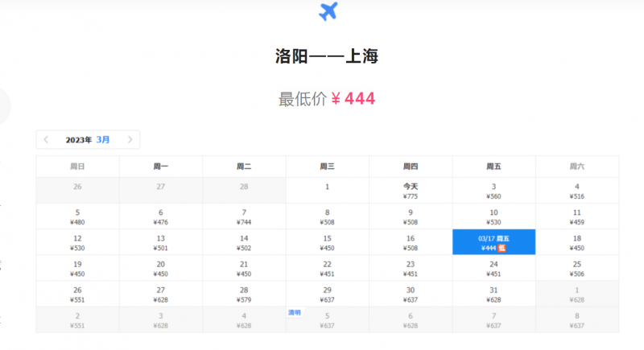The height and width of the screenshot is (350, 644).
Task: Select today's date priced ¥775
Action: pyautogui.click(x=411, y=191)
